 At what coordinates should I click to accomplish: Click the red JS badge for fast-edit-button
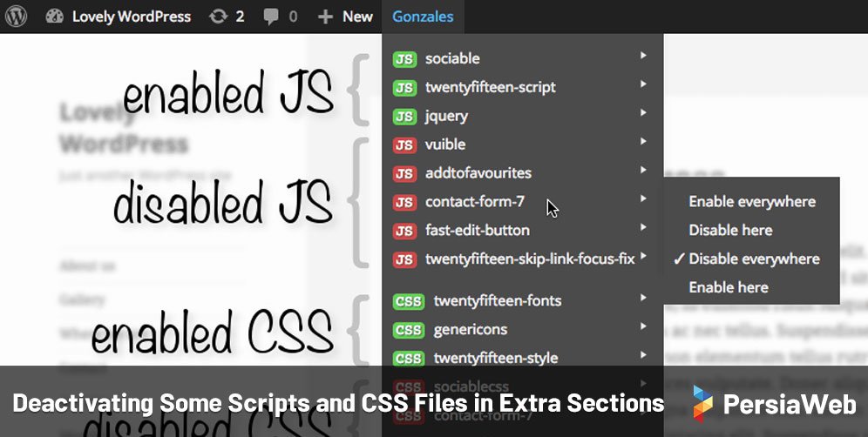pos(404,231)
